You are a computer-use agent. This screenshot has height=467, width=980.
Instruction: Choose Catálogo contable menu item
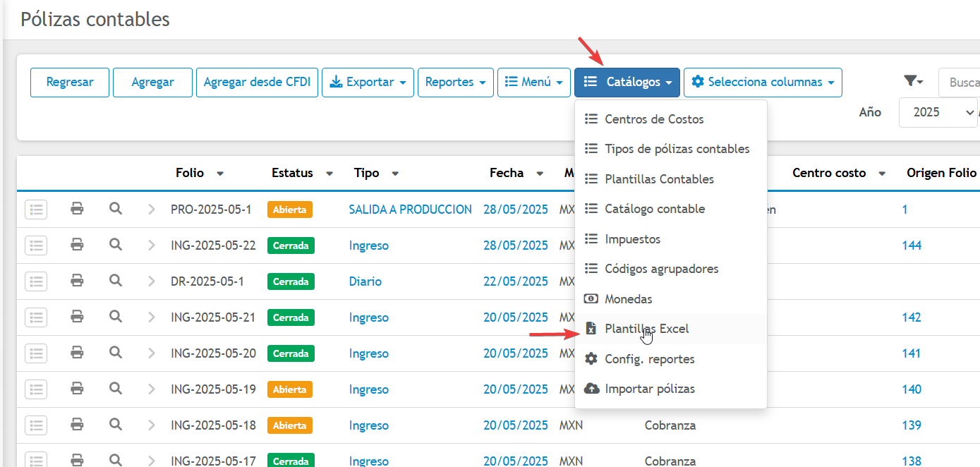[x=671, y=209]
